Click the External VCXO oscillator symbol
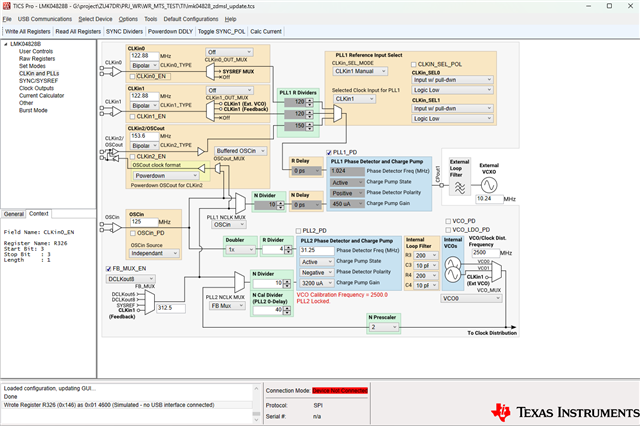Viewport: 640px width, 426px height. click(x=489, y=186)
